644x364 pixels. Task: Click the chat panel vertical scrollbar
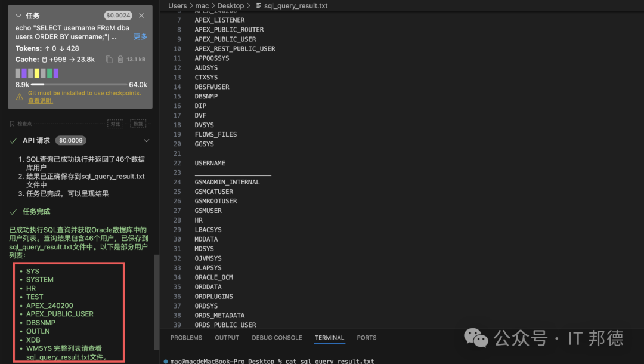point(156,302)
